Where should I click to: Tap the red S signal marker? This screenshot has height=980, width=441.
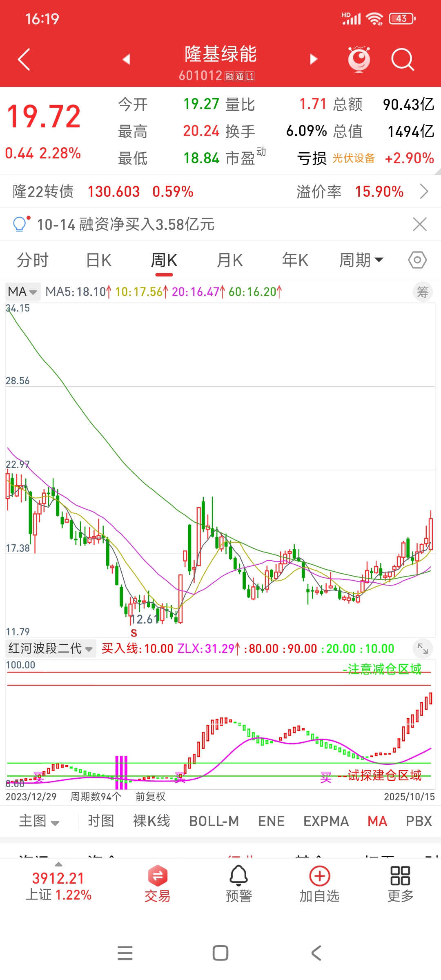point(134,633)
